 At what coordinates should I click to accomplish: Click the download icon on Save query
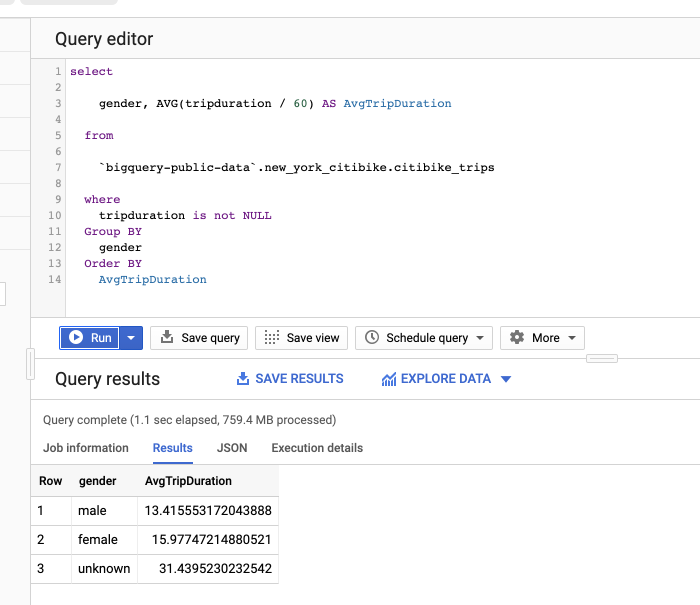167,337
